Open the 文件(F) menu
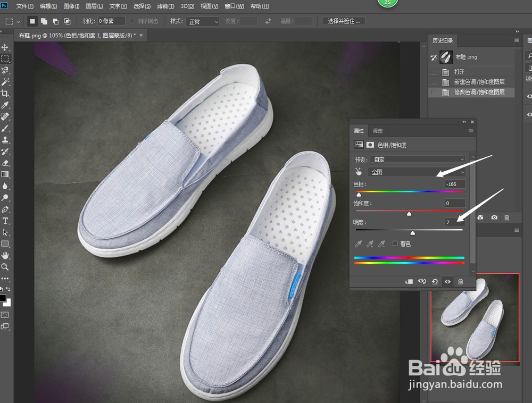The height and width of the screenshot is (403, 532). tap(25, 6)
